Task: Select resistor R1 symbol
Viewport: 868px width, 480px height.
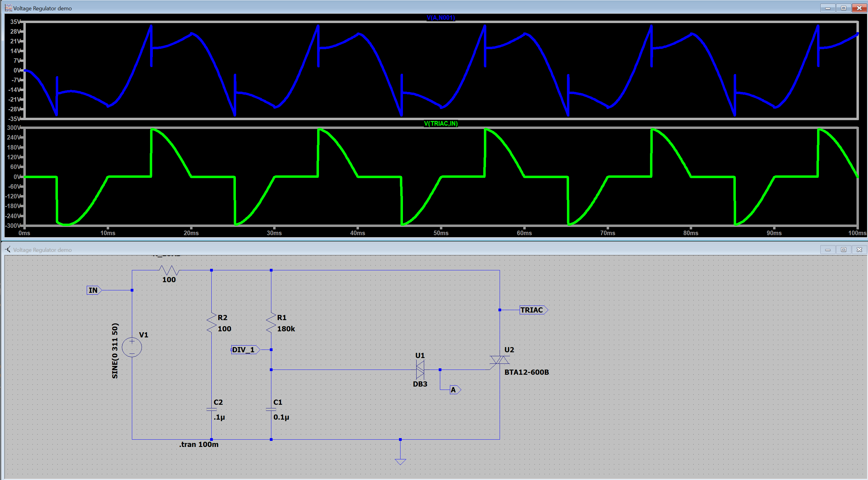Action: pyautogui.click(x=271, y=323)
